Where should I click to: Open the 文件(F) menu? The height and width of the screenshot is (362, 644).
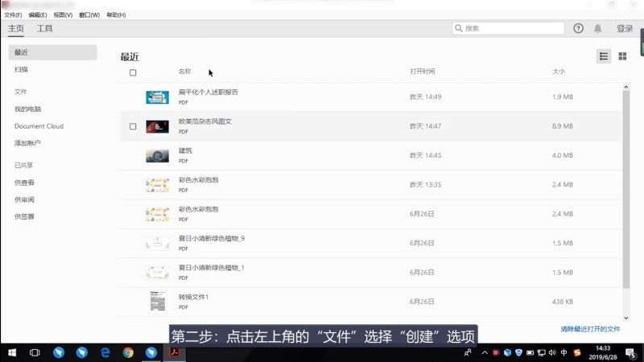click(x=13, y=14)
